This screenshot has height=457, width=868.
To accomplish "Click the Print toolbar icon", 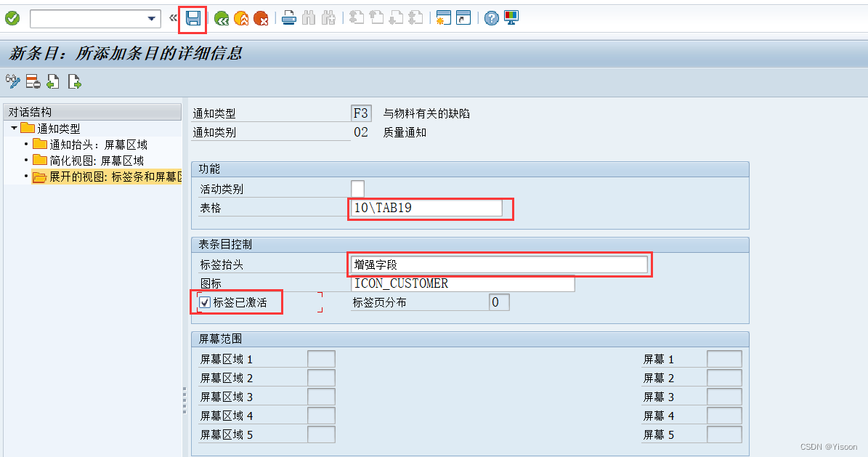I will 288,19.
